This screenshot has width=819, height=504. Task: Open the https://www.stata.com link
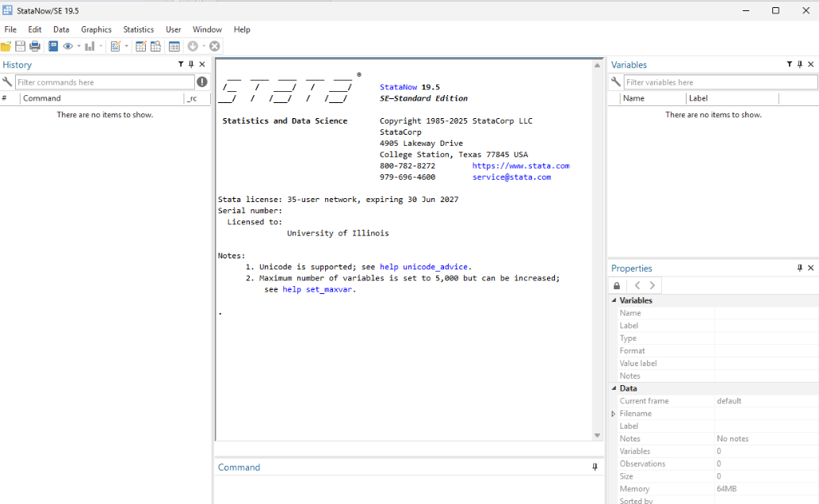521,166
